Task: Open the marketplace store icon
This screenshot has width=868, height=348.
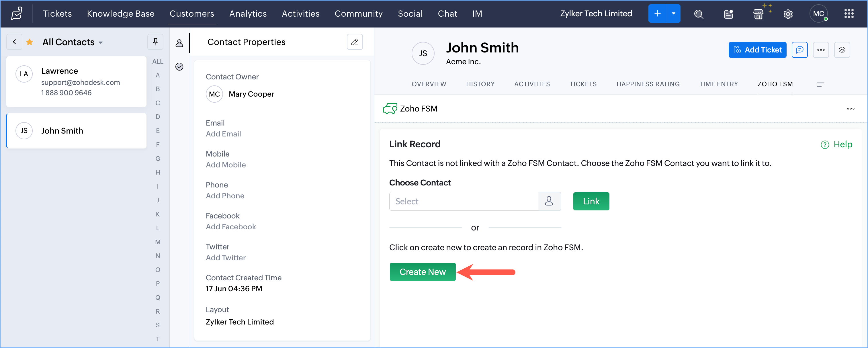Action: 758,14
